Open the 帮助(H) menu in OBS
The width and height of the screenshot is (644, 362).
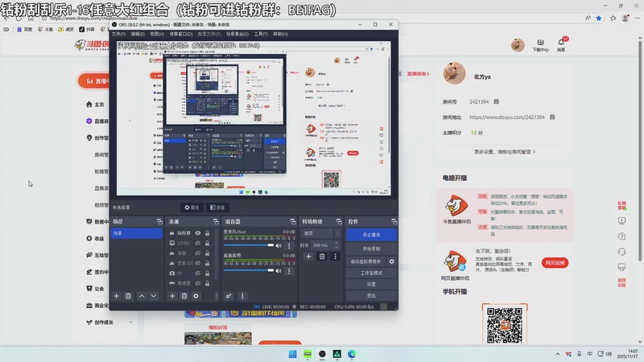coord(280,34)
